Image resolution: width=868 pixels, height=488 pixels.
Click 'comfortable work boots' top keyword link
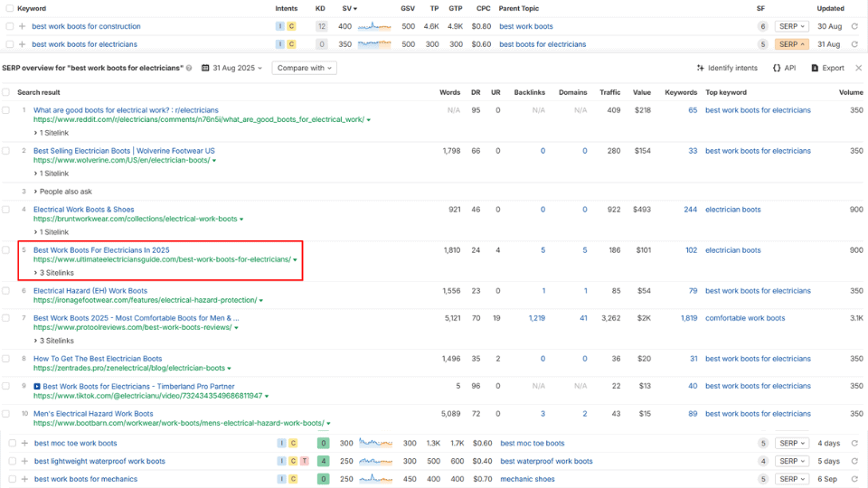pyautogui.click(x=745, y=318)
